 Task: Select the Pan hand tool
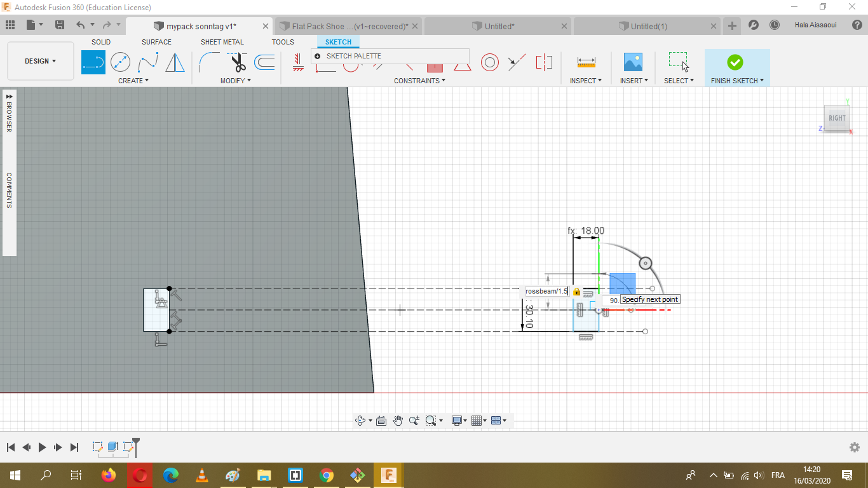coord(398,421)
